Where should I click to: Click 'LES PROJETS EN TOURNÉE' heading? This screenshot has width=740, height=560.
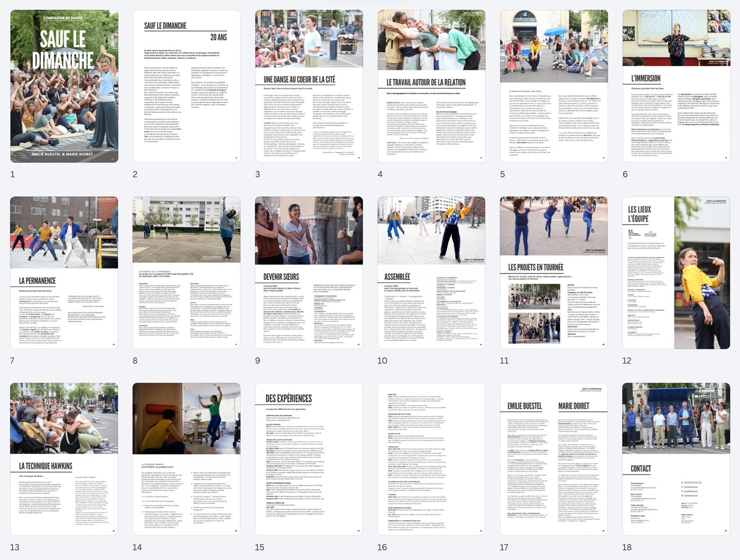536,267
